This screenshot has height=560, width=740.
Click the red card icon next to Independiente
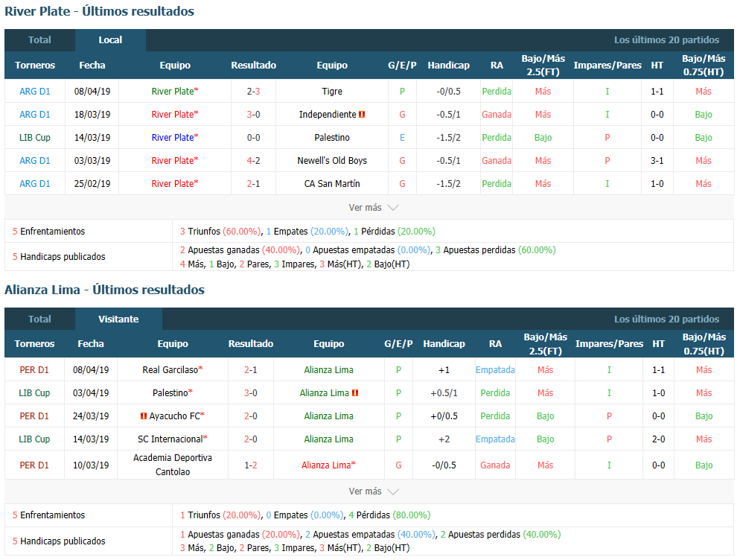point(362,115)
